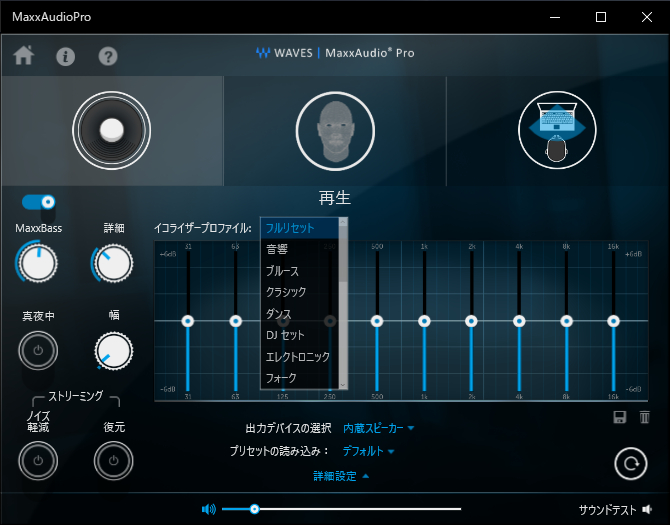Adjust the MaxxBass knob
The width and height of the screenshot is (670, 525).
point(38,263)
